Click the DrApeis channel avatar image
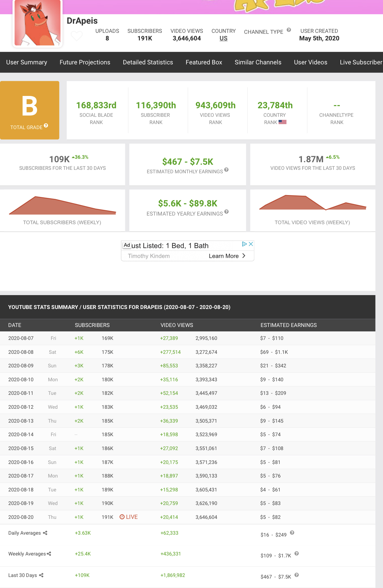 pyautogui.click(x=38, y=23)
